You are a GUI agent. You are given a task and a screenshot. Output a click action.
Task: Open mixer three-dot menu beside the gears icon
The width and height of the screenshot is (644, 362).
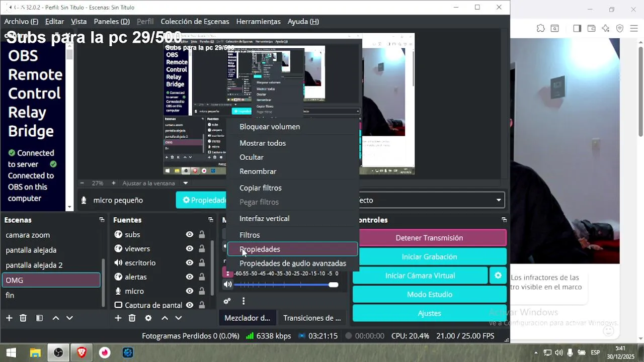click(x=244, y=301)
